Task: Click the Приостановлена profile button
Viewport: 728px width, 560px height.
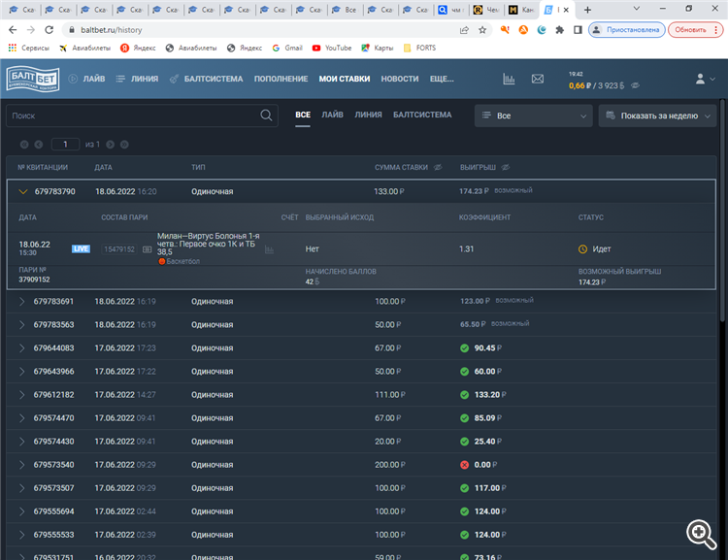Action: point(627,30)
